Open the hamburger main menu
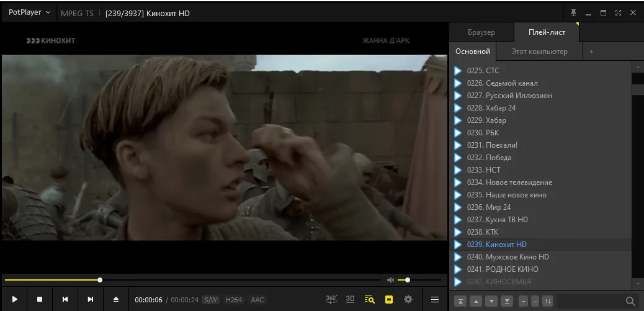This screenshot has height=311, width=644. pyautogui.click(x=435, y=299)
